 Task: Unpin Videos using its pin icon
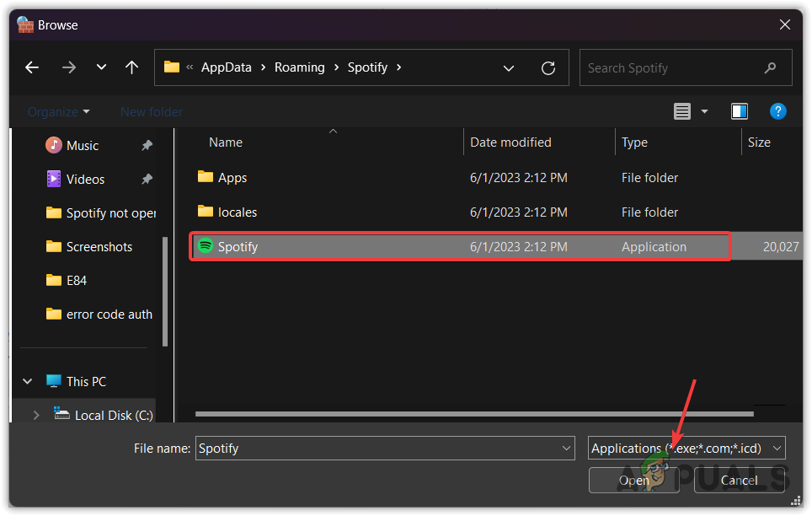[147, 180]
